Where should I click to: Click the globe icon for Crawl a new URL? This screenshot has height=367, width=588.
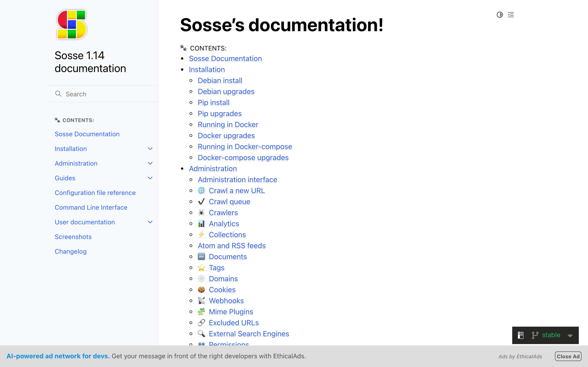coord(201,191)
